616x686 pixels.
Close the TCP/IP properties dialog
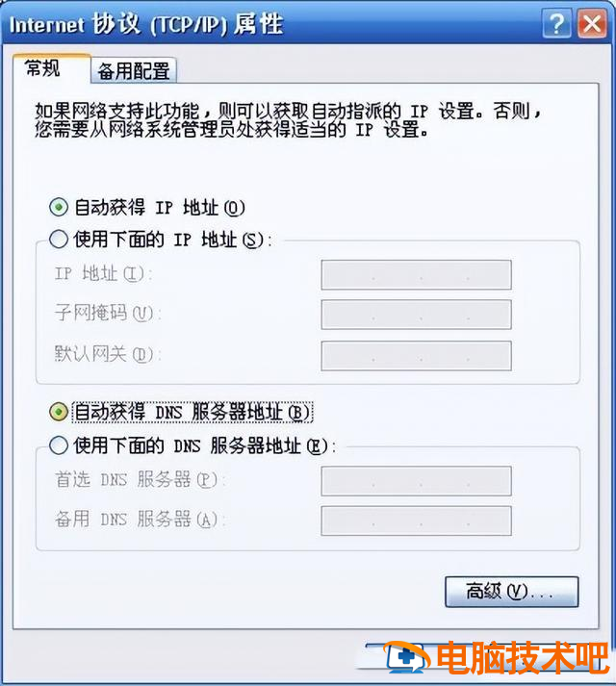pyautogui.click(x=592, y=24)
